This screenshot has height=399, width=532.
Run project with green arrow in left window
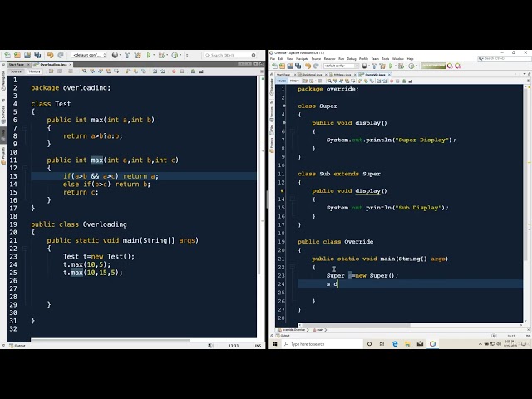pos(149,55)
